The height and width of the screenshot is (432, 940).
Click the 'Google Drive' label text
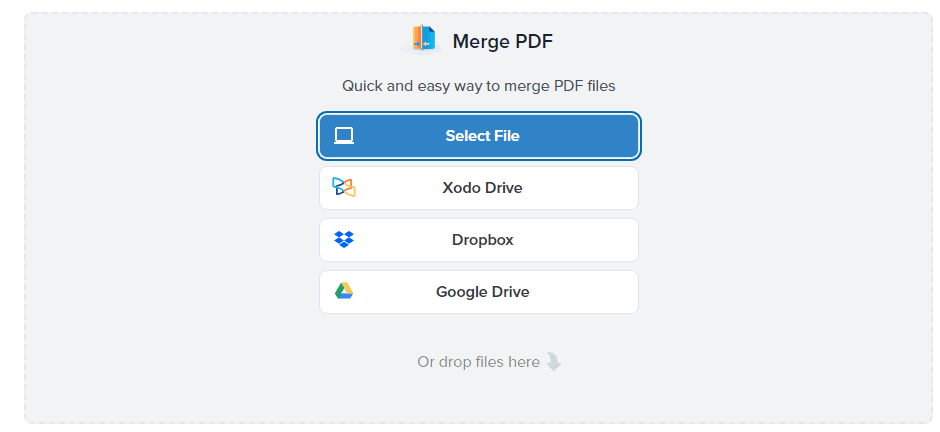[482, 292]
